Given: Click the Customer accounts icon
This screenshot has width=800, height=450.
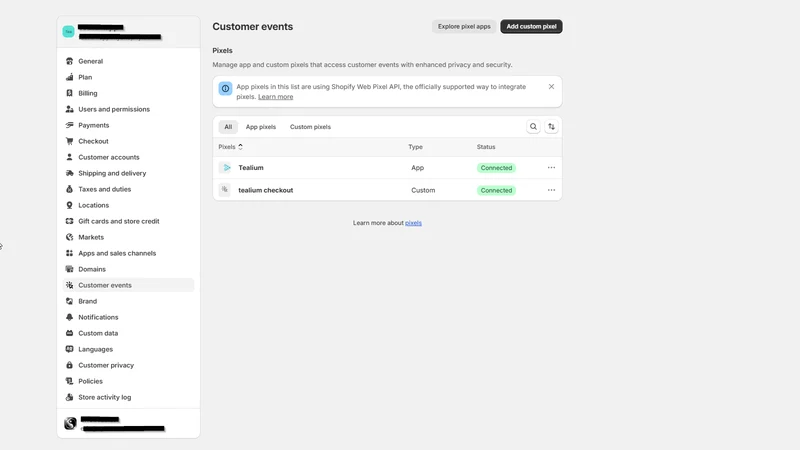Looking at the screenshot, I should click(x=69, y=157).
